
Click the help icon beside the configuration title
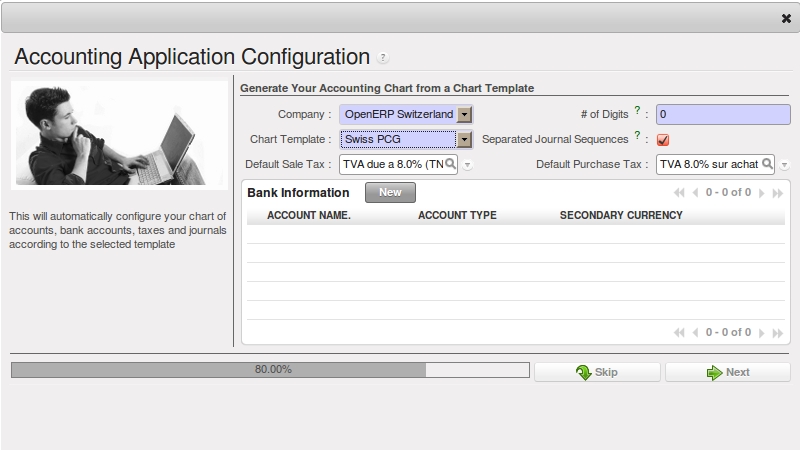coord(383,58)
